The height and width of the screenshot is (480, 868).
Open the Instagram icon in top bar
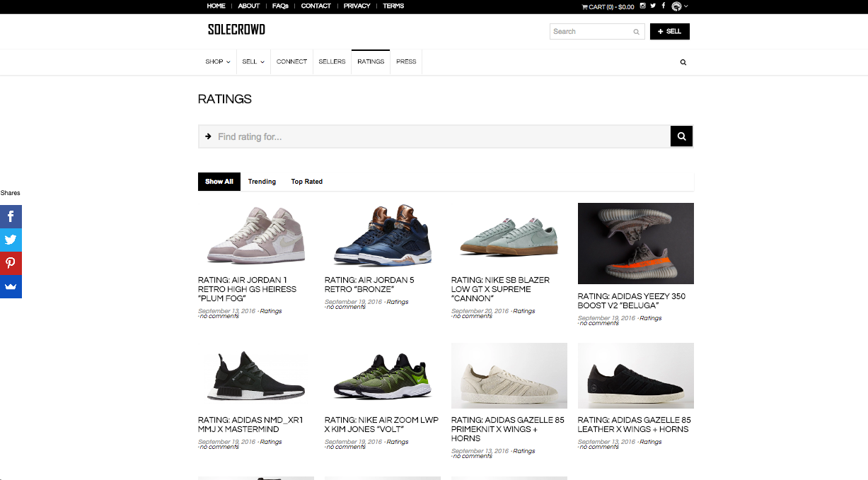643,6
